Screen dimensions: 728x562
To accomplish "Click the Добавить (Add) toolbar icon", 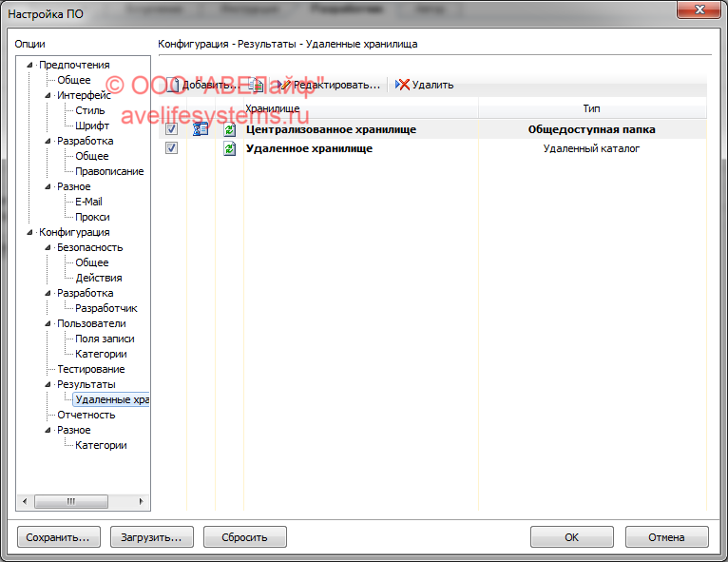I will point(174,85).
